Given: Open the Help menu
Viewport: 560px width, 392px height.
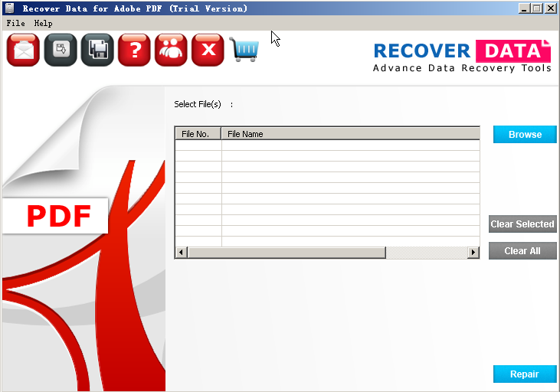Looking at the screenshot, I should [43, 23].
